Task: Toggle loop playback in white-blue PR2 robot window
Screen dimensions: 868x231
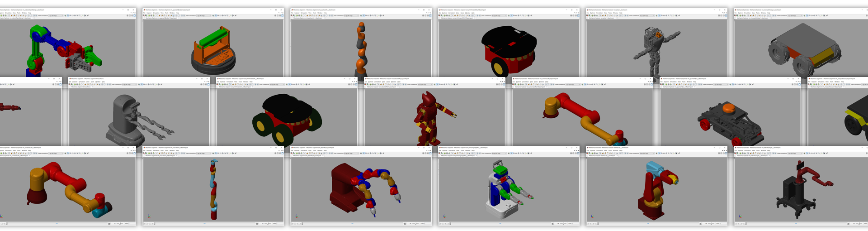Action: tap(552, 223)
